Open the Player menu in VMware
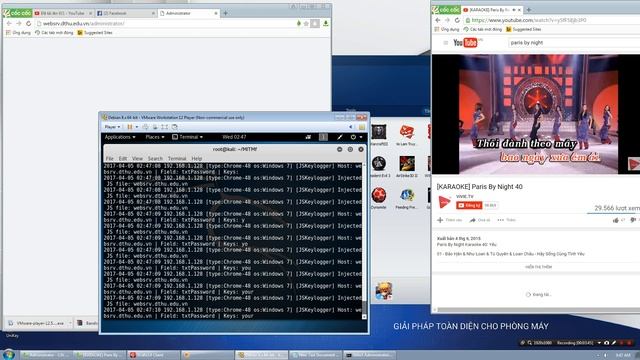Viewport: 640px width, 360px height. point(112,127)
